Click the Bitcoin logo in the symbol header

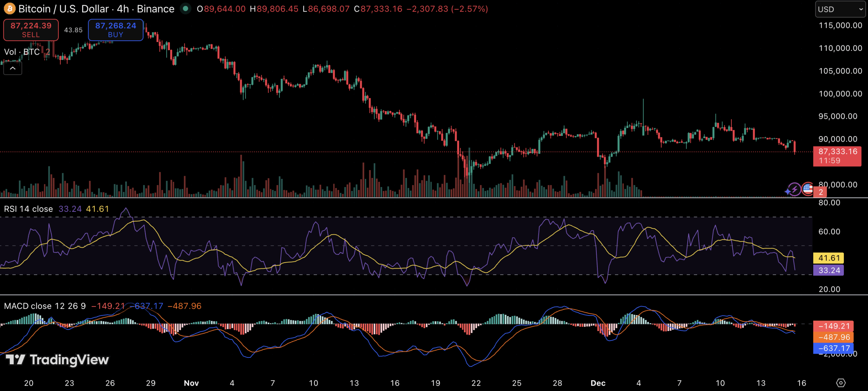(x=9, y=9)
